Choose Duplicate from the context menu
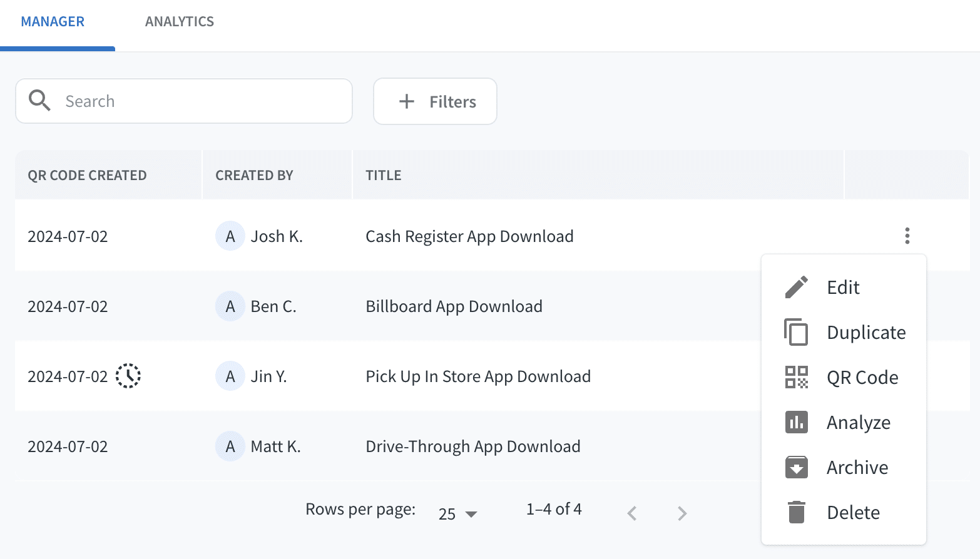 click(866, 332)
